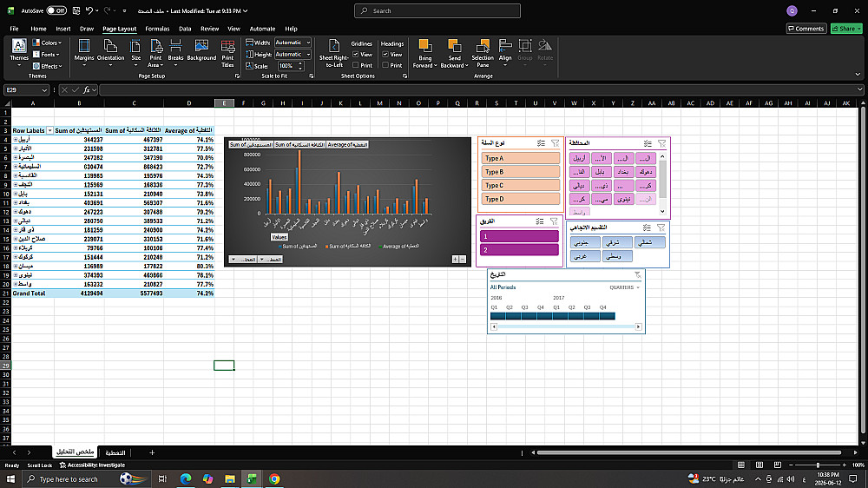Click the zoom slider in status bar

(x=818, y=465)
